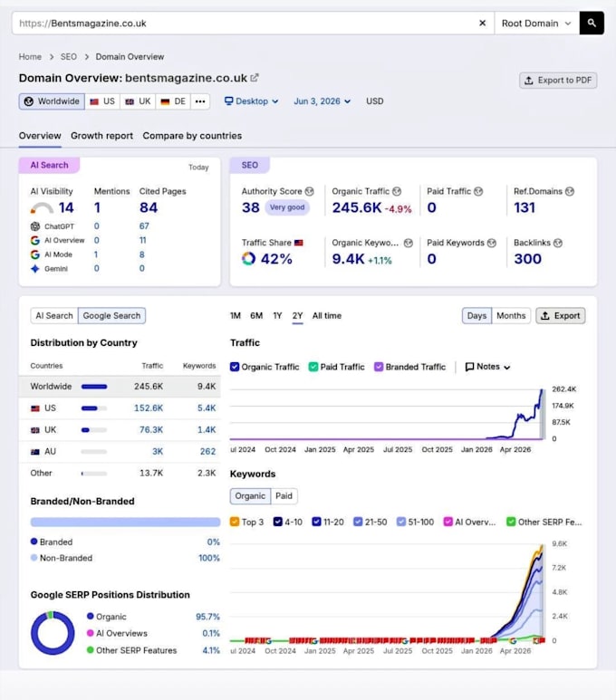Screen dimensions: 616x700
Task: Toggle the 11-20 positions checkbox
Action: coord(317,522)
